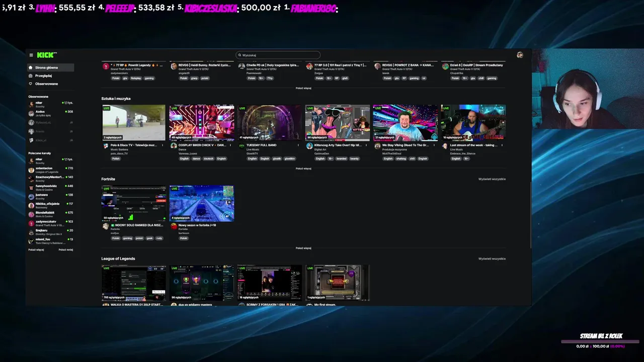This screenshot has height=362, width=644.
Task: Click the user profile avatar top right
Action: point(520,55)
